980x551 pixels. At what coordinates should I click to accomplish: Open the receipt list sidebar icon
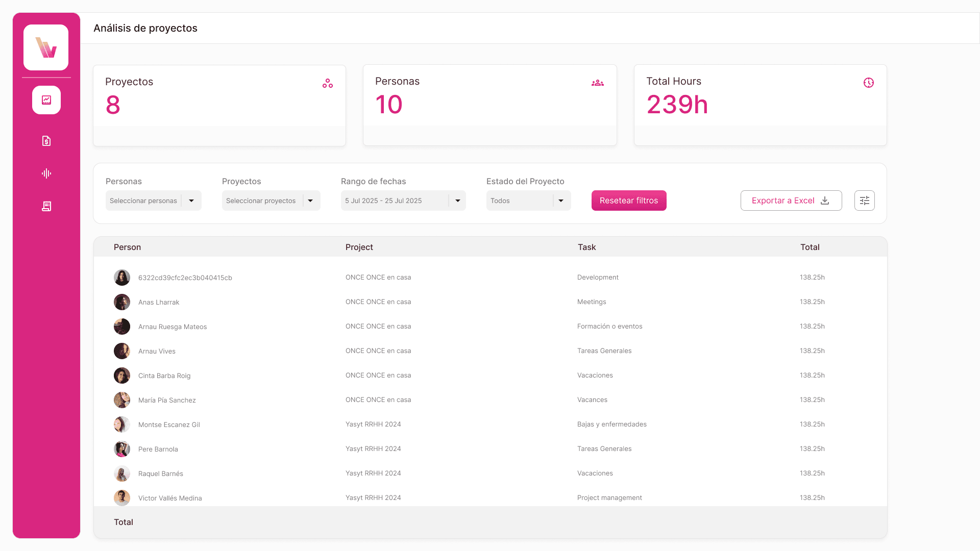pos(46,206)
